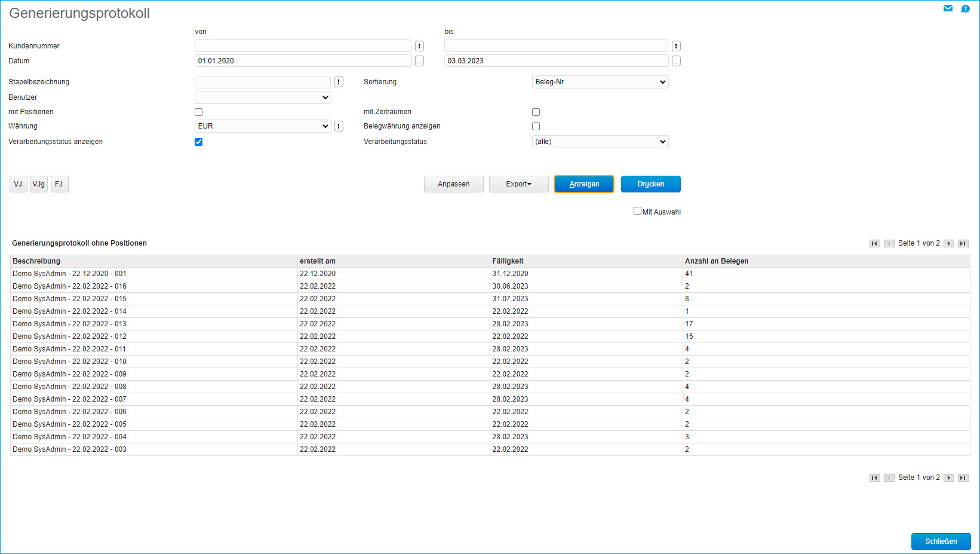Tick the Mit Auswahl checkbox

click(x=637, y=211)
